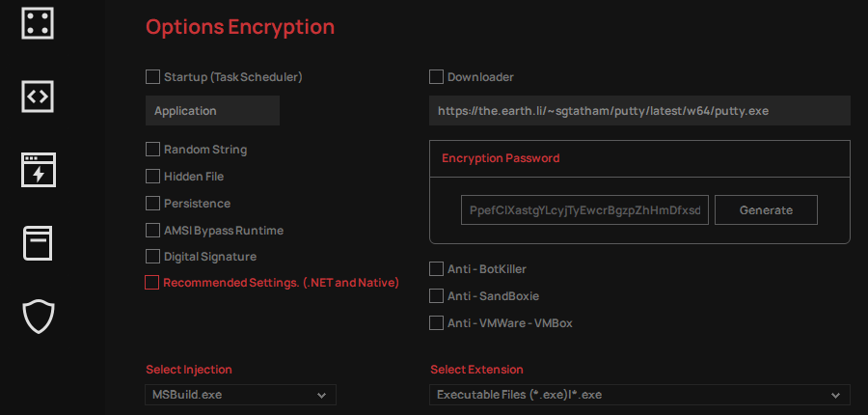Toggle the Digital Signature checkbox
868x415 pixels.
tap(152, 257)
